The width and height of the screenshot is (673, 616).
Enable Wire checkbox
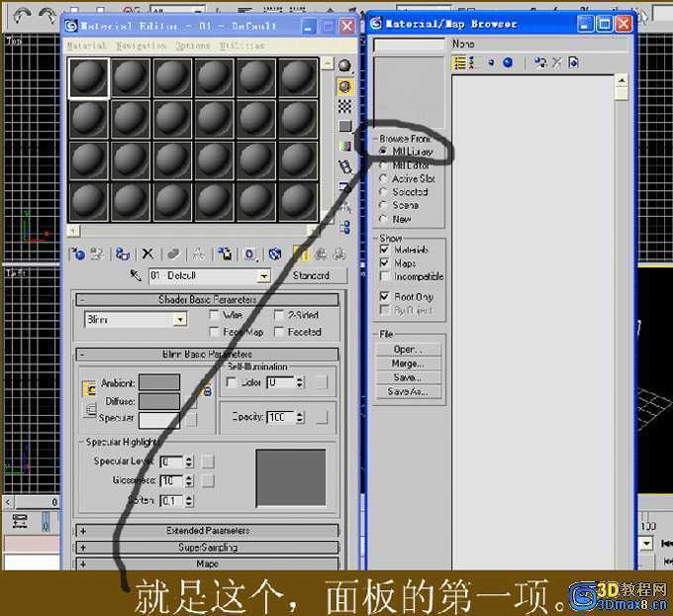coord(214,315)
